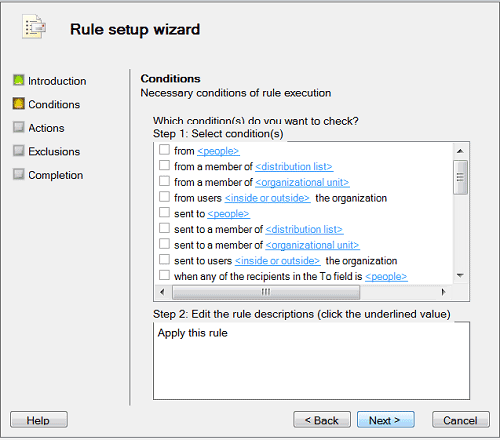Click the orange Conditions step icon

click(19, 104)
